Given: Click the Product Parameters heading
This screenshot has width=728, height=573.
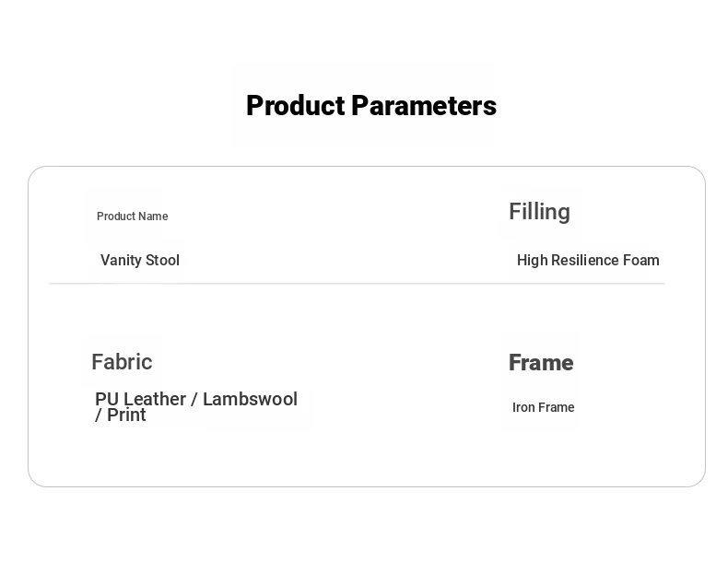Looking at the screenshot, I should point(371,106).
